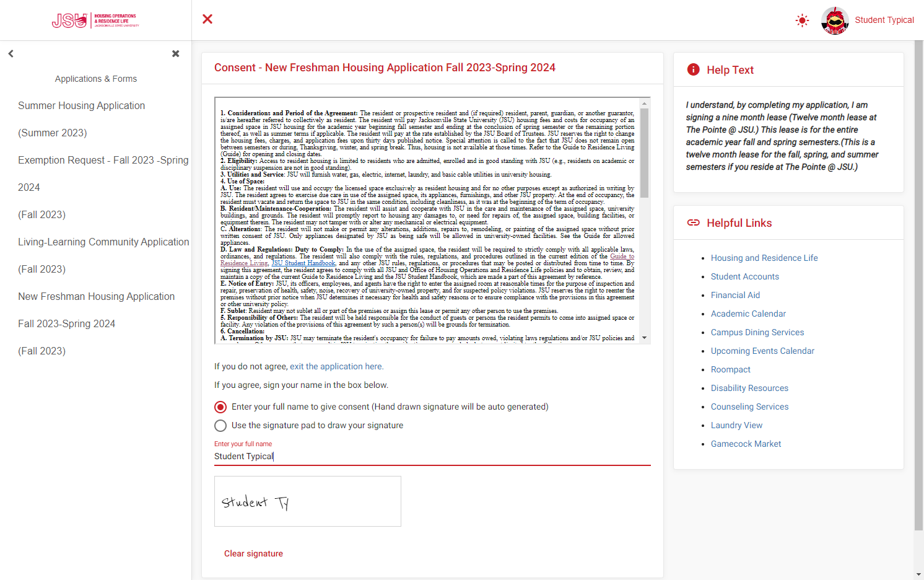Click the Student Typical username

point(884,20)
